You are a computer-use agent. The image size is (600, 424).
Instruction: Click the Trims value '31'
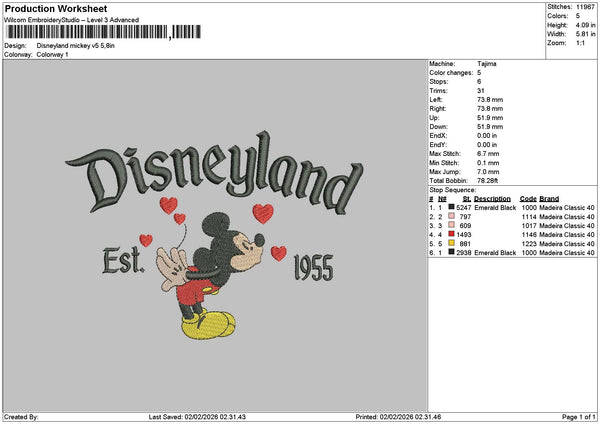tap(481, 91)
